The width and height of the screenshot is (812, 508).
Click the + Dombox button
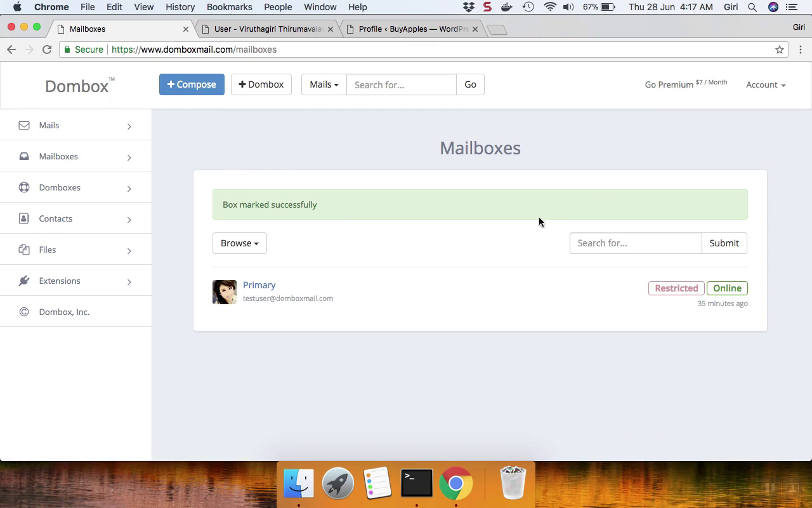click(261, 84)
